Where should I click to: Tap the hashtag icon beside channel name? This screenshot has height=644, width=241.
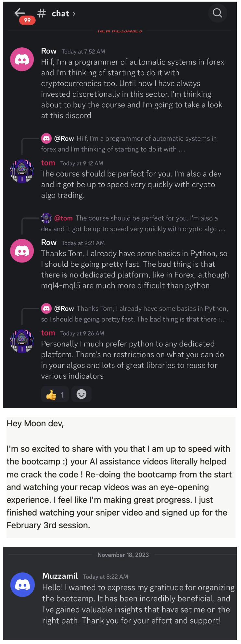pyautogui.click(x=42, y=13)
